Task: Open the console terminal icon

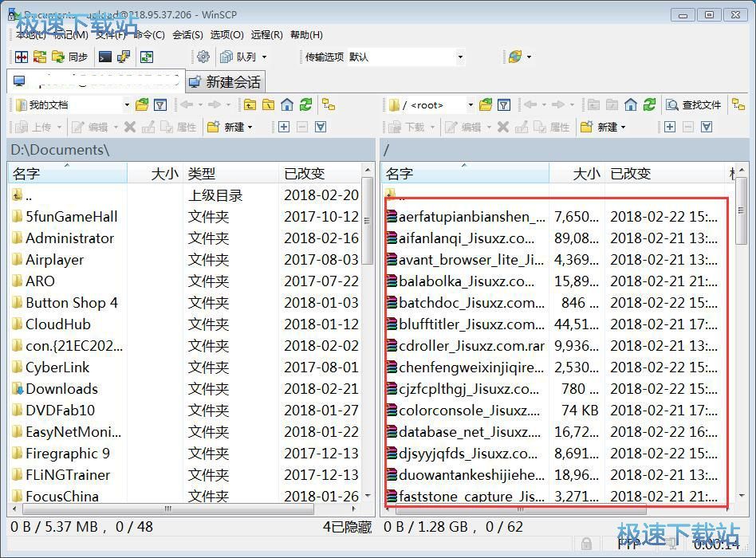Action: point(105,57)
